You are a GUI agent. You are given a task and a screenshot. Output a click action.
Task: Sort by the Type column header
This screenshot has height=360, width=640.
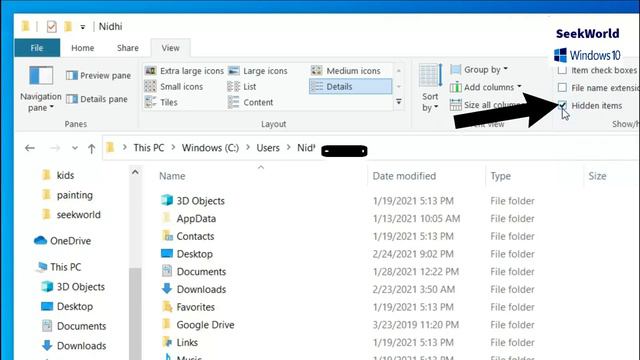coord(500,176)
